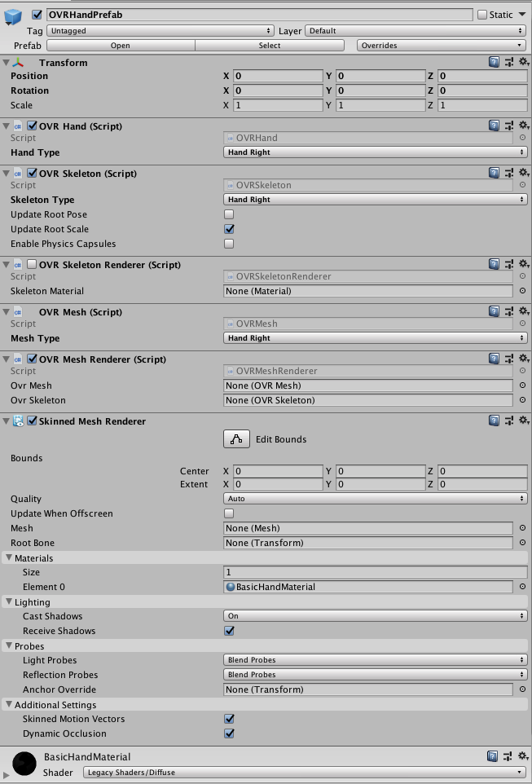
Task: Open OVR Mesh Renderer help icon
Action: (494, 359)
